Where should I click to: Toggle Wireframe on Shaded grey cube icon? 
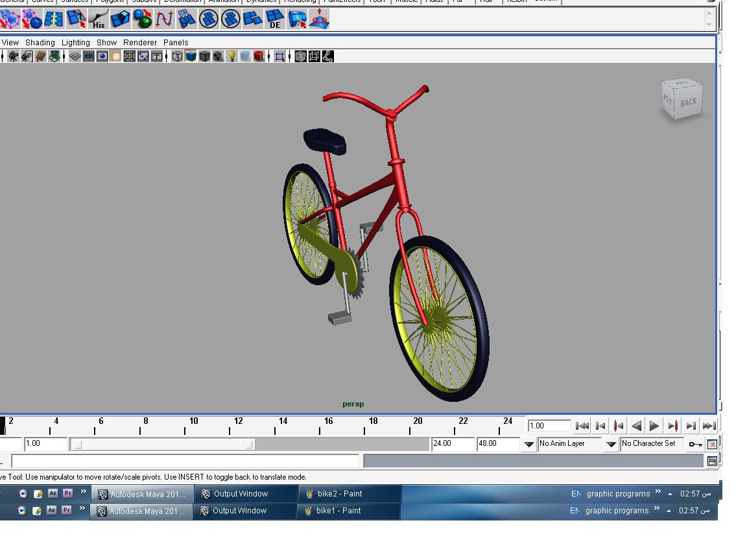204,56
